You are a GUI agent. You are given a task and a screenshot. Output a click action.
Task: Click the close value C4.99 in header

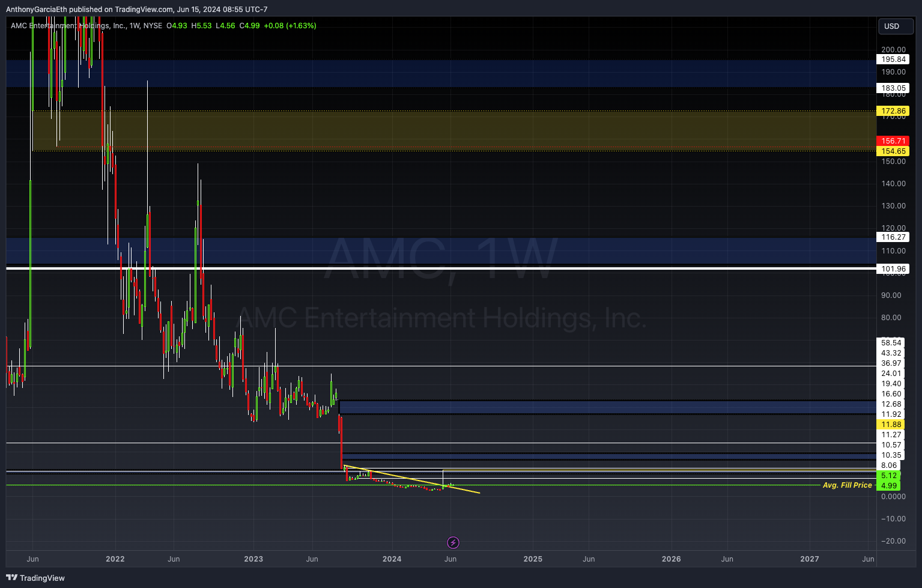tap(249, 26)
